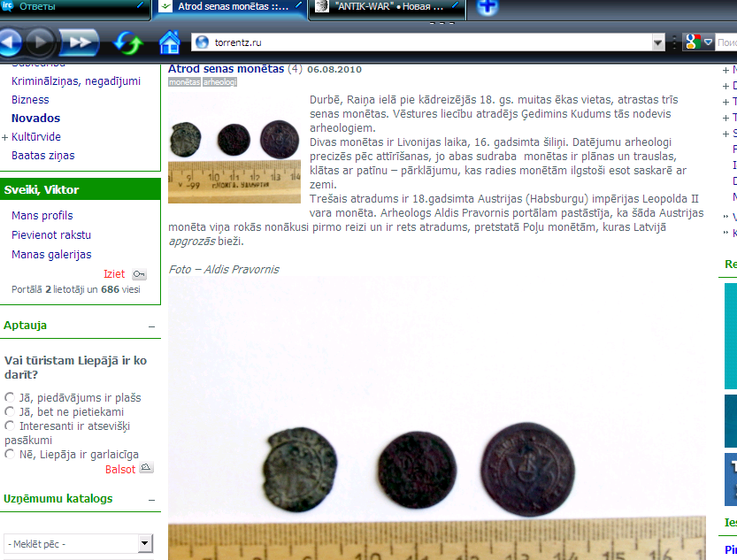The width and height of the screenshot is (737, 560).
Task: Click the poll question 'Vai tūristam Liepājā ir ko darīt?'
Action: pyautogui.click(x=76, y=367)
